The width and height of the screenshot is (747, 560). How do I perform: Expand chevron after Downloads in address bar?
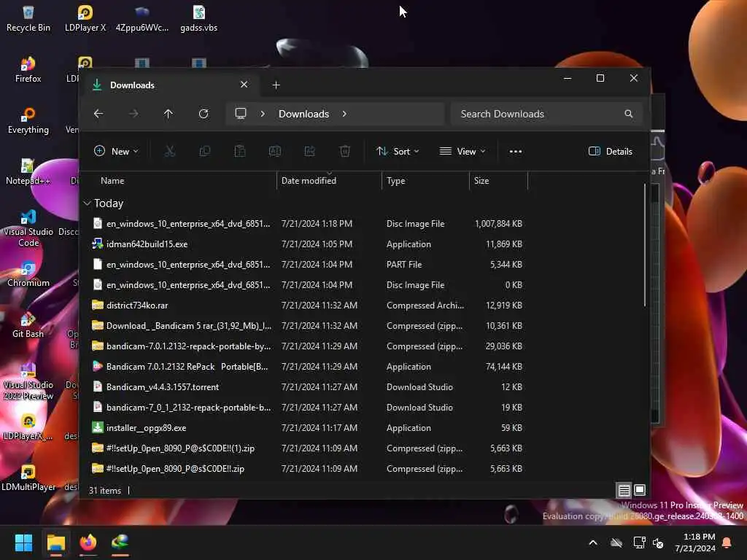click(344, 114)
